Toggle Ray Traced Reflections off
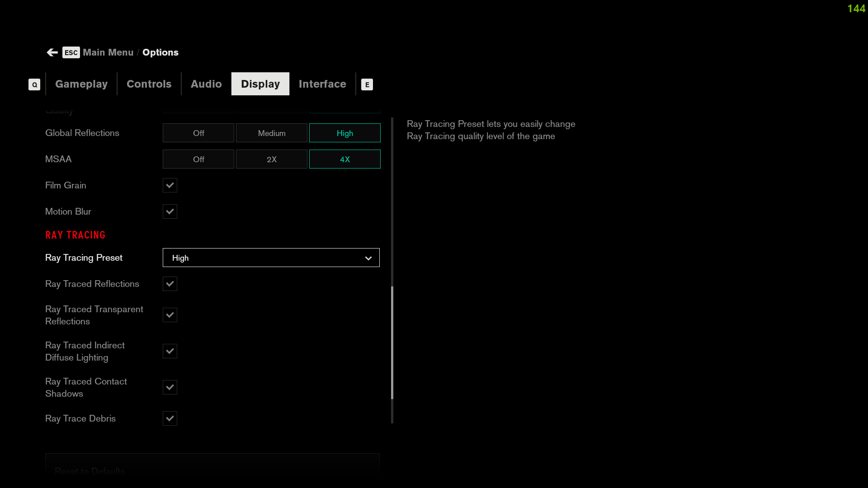Screen dimensions: 868x488 (x=170, y=284)
